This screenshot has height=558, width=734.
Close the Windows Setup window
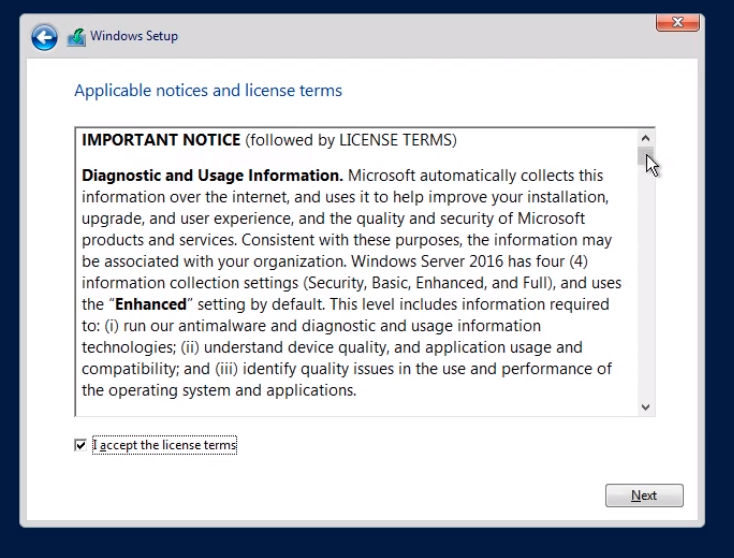pos(677,22)
